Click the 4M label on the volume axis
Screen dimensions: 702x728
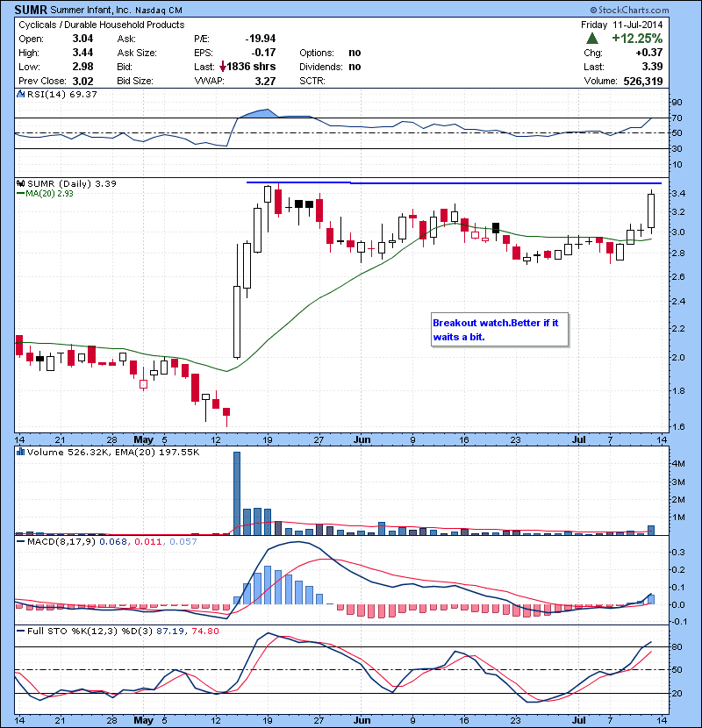coord(678,463)
